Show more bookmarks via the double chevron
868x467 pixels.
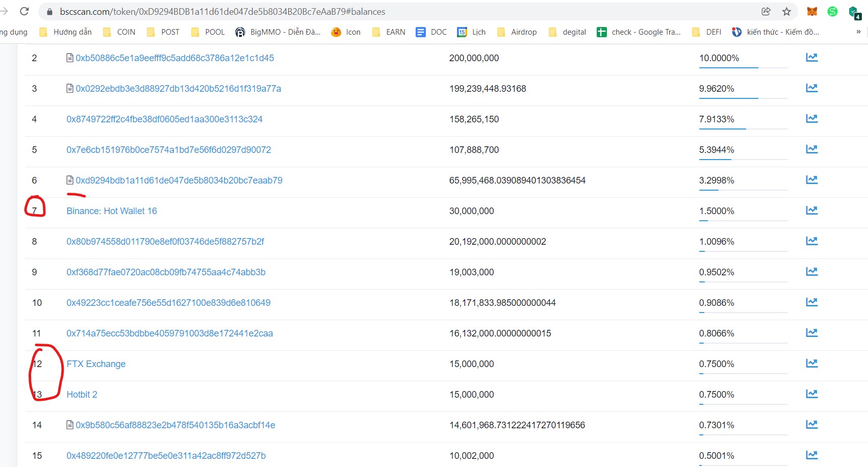(x=858, y=32)
